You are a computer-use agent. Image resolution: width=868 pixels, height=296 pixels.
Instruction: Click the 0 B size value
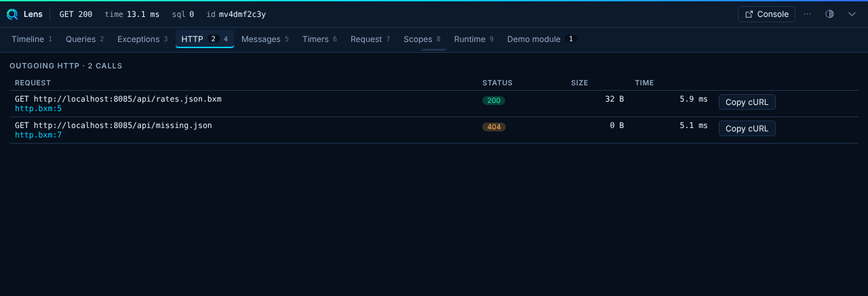(x=616, y=125)
